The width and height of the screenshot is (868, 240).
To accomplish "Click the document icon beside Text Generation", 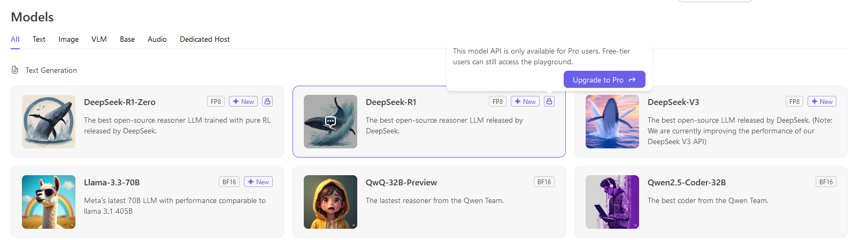I will coord(15,70).
